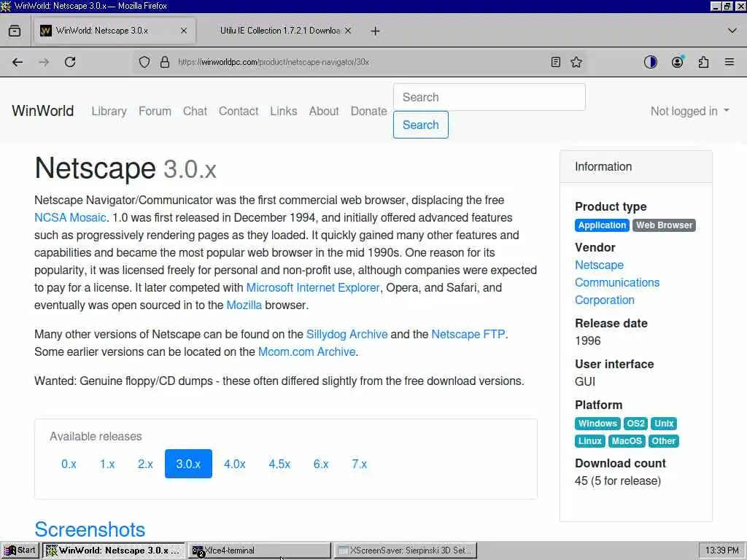View site security padlock info
This screenshot has height=560, width=747.
click(x=165, y=62)
